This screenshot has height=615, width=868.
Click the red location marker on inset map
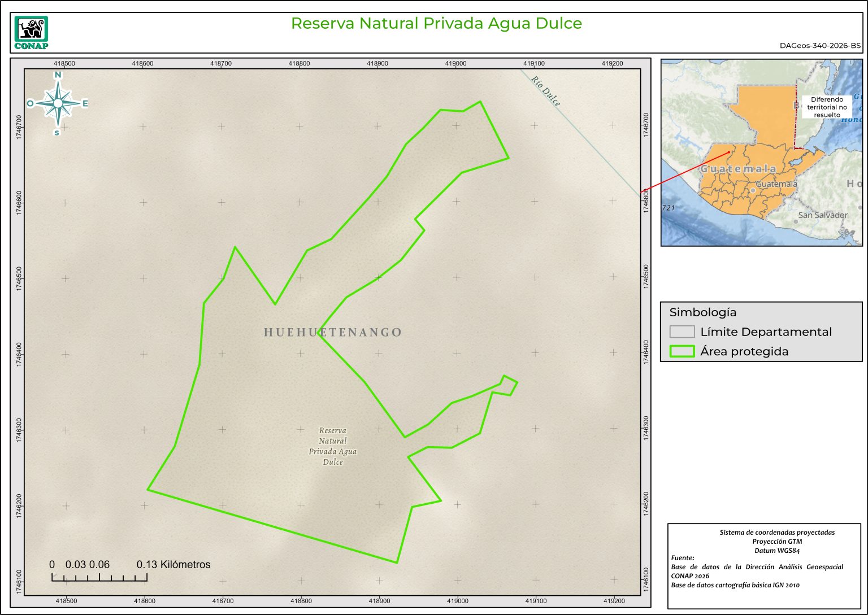point(729,152)
